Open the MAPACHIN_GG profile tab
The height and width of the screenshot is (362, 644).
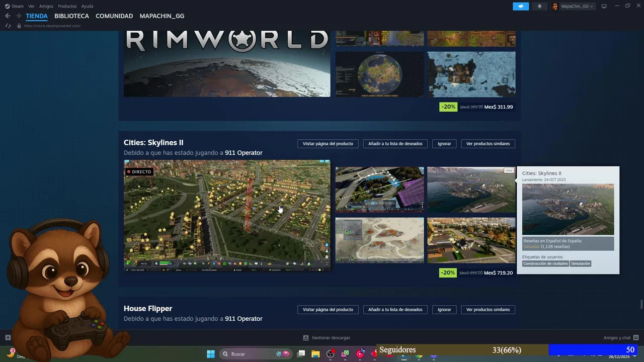[x=162, y=16]
